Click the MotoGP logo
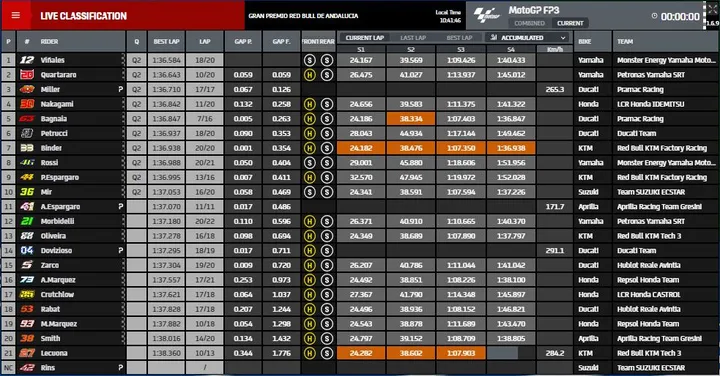Screen dimensions: 720x376 click(487, 15)
